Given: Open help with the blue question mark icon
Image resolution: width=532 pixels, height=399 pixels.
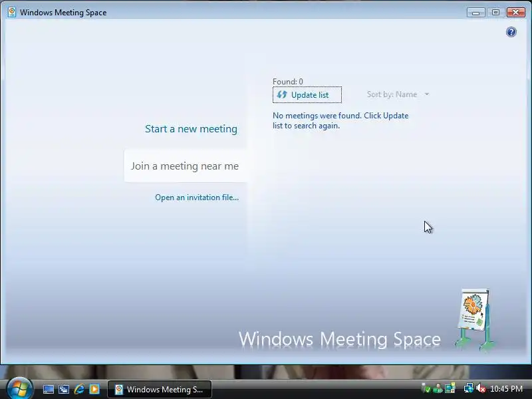Looking at the screenshot, I should pos(511,32).
